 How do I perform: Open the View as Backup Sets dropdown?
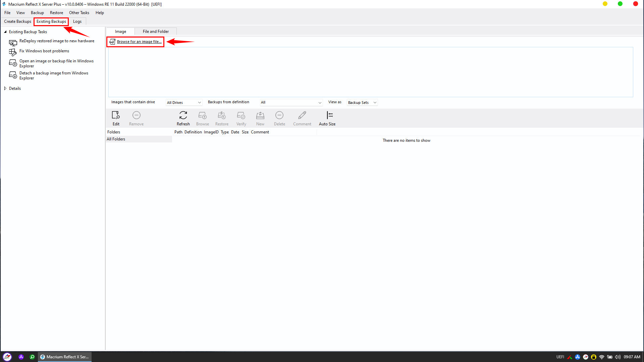pos(362,103)
